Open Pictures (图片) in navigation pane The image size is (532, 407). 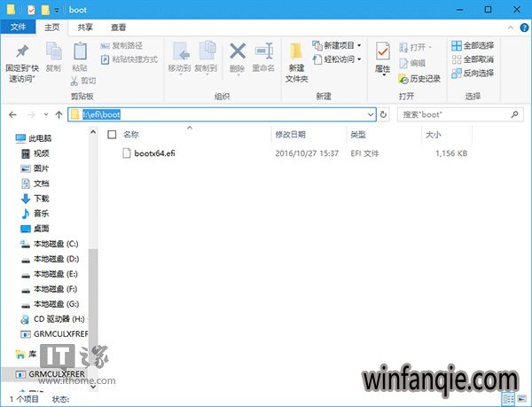pos(35,168)
